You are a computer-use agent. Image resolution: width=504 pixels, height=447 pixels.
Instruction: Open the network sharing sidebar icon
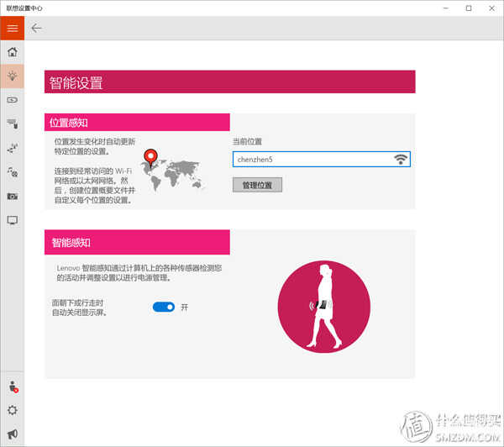13,148
